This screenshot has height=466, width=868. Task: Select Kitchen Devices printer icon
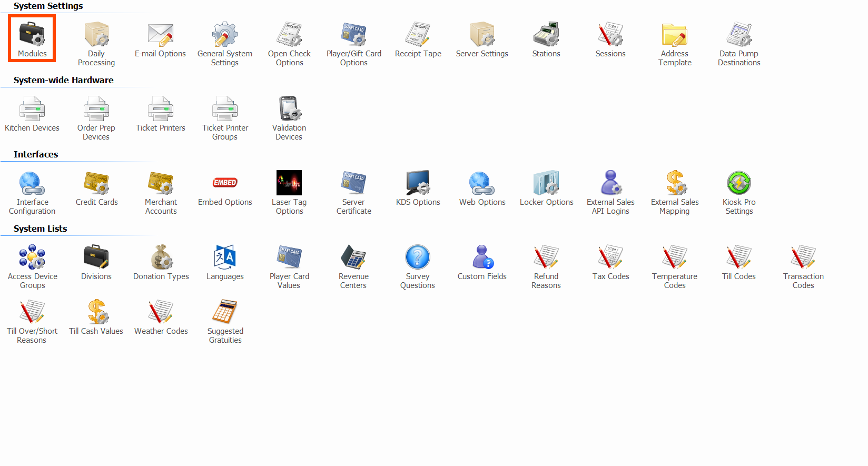click(x=32, y=109)
